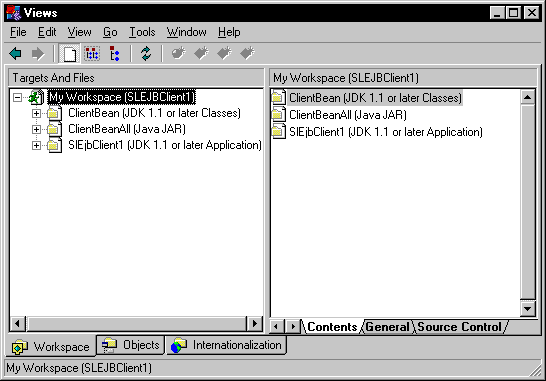Click up arrow of contents vertical scrollbar
Viewport: 546px width, 381px height.
click(x=528, y=97)
